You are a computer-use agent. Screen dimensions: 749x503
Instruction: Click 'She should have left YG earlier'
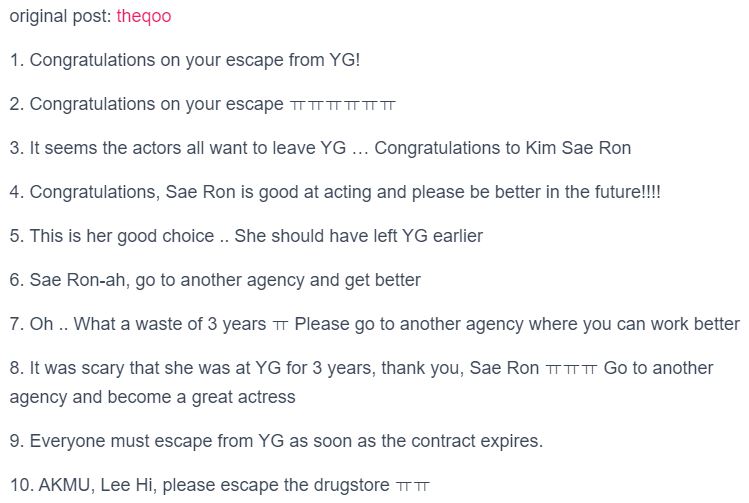(x=359, y=236)
